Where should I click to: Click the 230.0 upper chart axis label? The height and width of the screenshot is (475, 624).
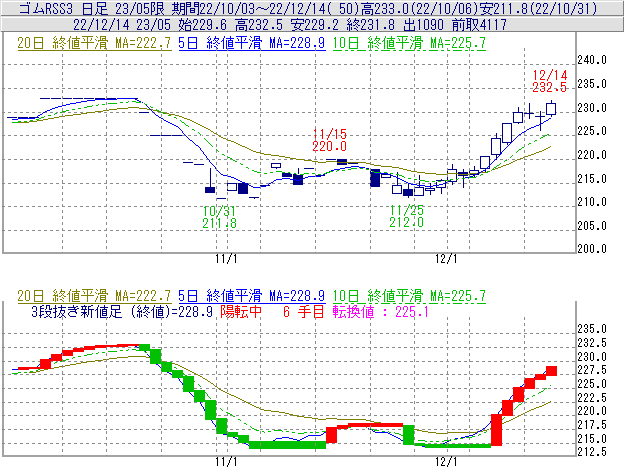click(x=592, y=108)
